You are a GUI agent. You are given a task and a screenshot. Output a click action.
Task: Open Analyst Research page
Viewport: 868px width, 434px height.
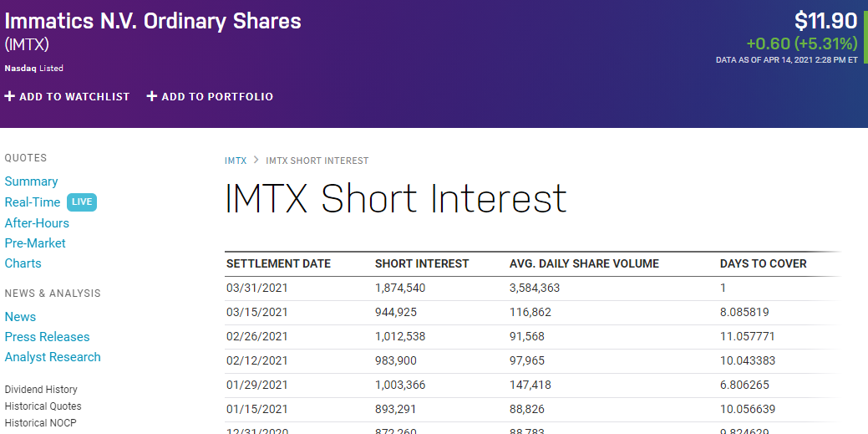tap(53, 357)
